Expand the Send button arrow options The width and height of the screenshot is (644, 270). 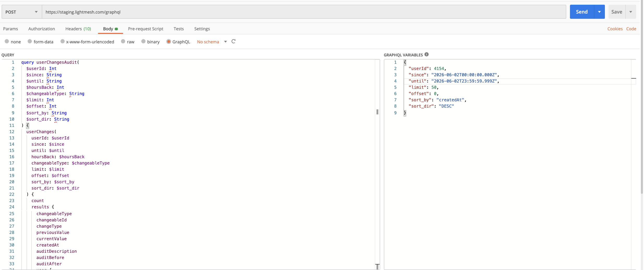599,12
